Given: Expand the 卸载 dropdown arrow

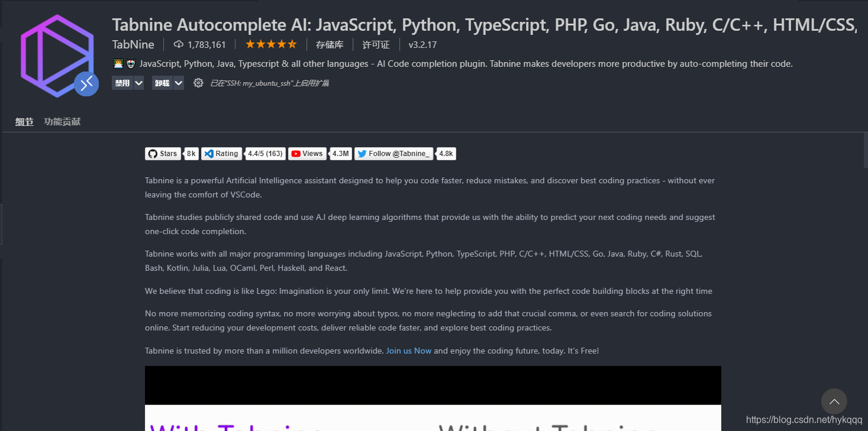Looking at the screenshot, I should (178, 83).
